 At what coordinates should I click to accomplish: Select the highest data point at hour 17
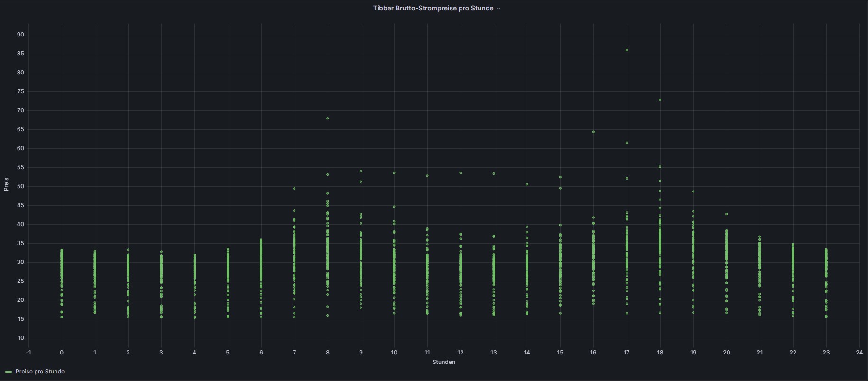click(627, 50)
